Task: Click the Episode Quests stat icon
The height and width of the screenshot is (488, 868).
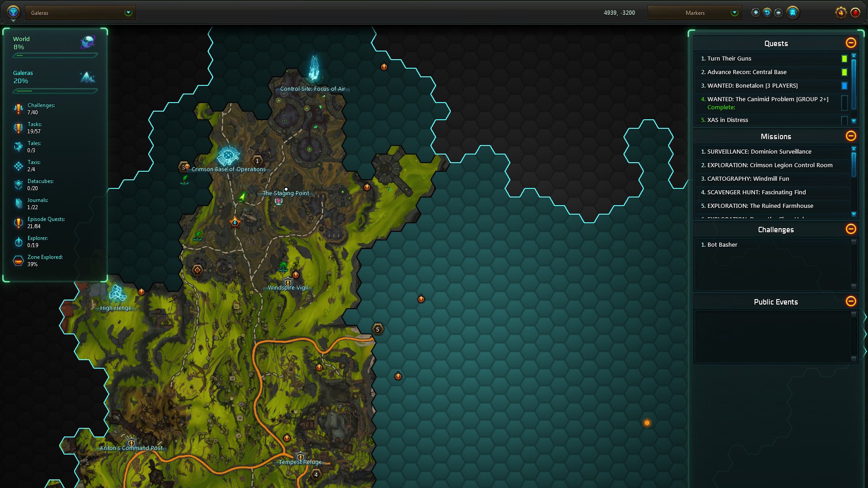Action: pos(18,223)
